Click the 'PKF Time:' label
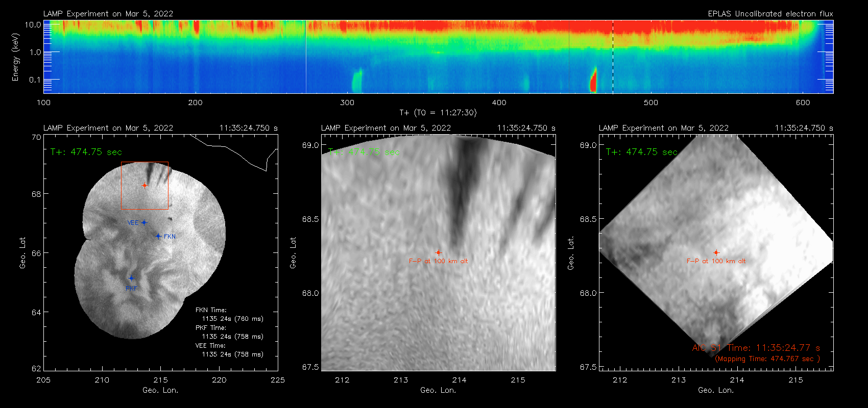The width and height of the screenshot is (868, 408). coord(211,328)
